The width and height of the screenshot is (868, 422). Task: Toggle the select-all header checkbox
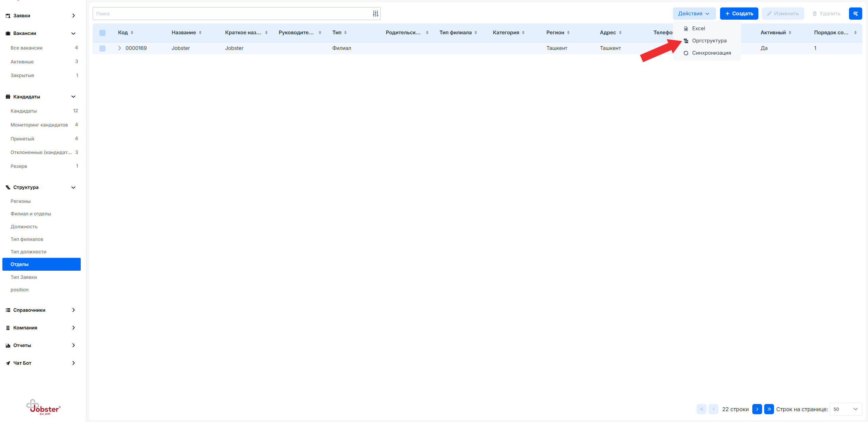pos(102,33)
